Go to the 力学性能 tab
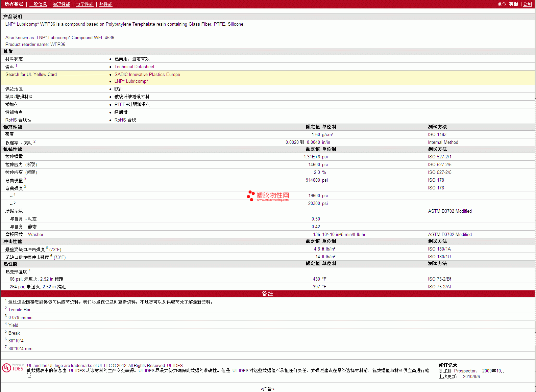This screenshot has height=392, width=536. click(x=84, y=4)
